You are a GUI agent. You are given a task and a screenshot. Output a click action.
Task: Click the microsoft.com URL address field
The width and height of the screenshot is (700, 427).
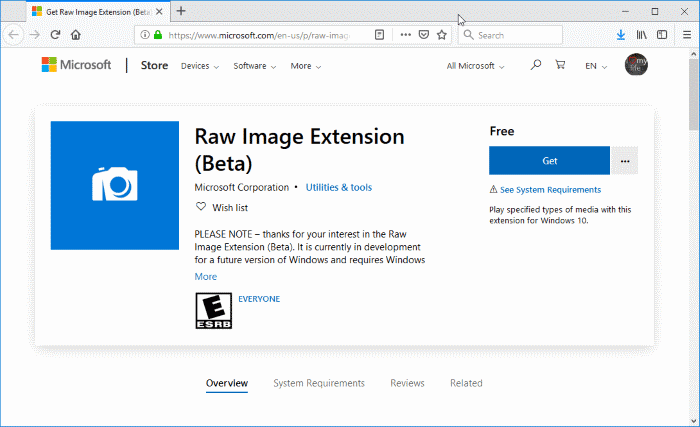[x=259, y=35]
